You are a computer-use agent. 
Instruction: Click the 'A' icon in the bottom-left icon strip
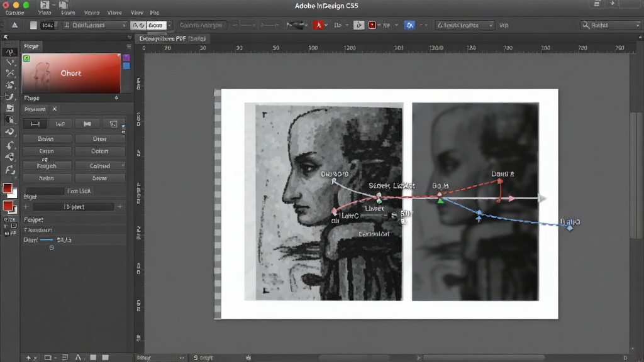point(78,358)
